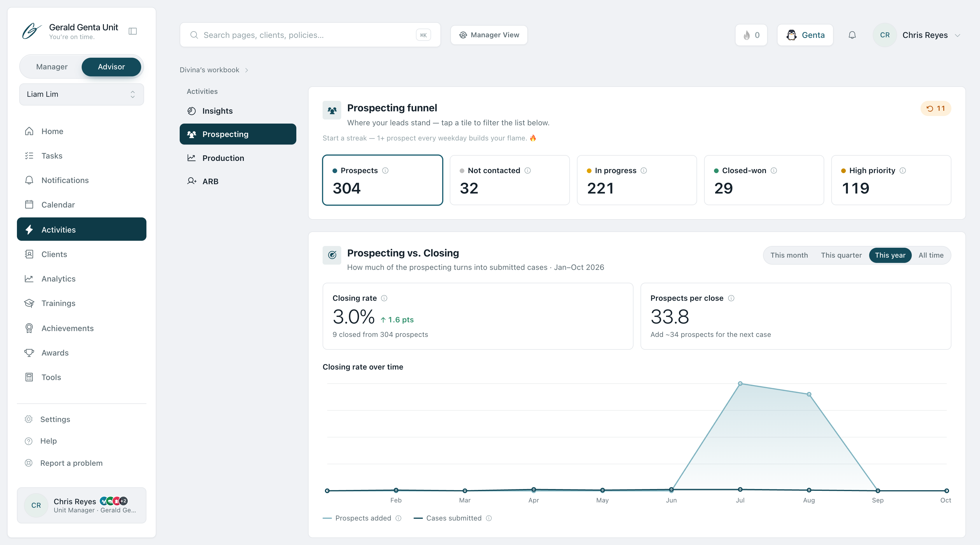Click the orange 11 refresh badge
This screenshot has width=980, height=545.
click(935, 108)
